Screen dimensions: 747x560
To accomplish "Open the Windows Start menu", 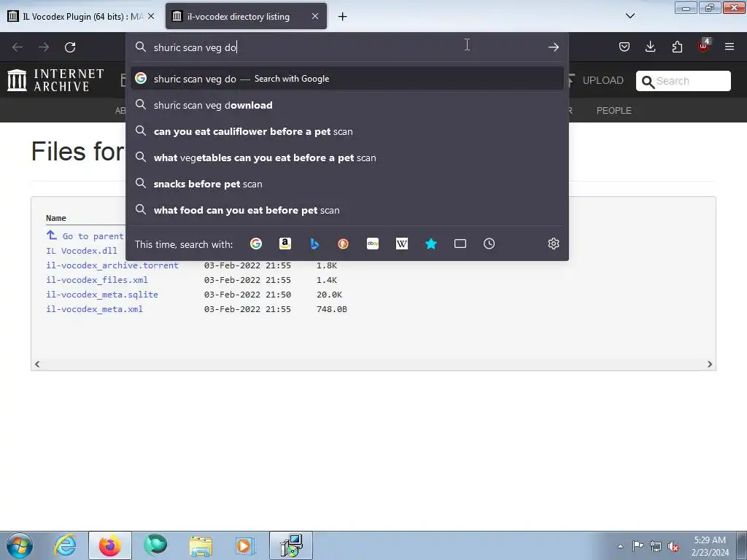I will [20, 545].
